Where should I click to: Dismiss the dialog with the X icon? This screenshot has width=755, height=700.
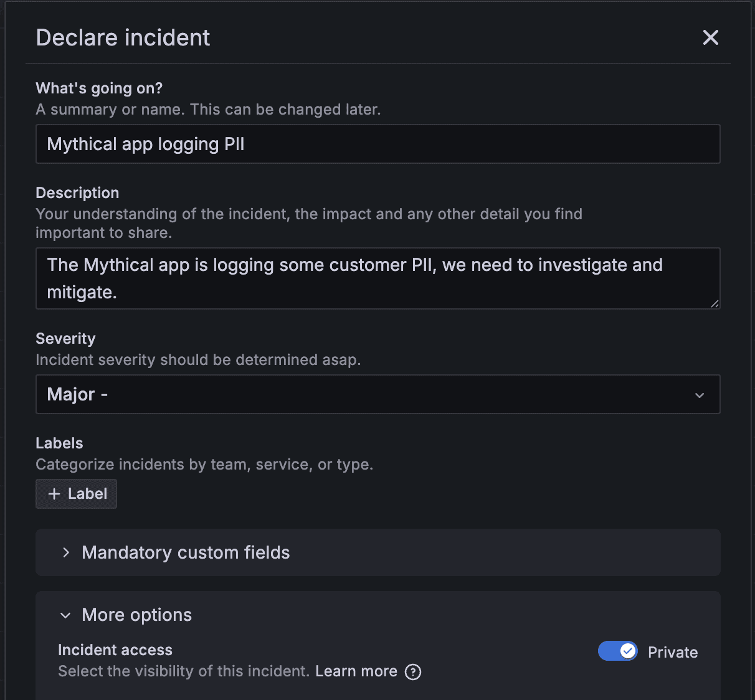coord(710,37)
